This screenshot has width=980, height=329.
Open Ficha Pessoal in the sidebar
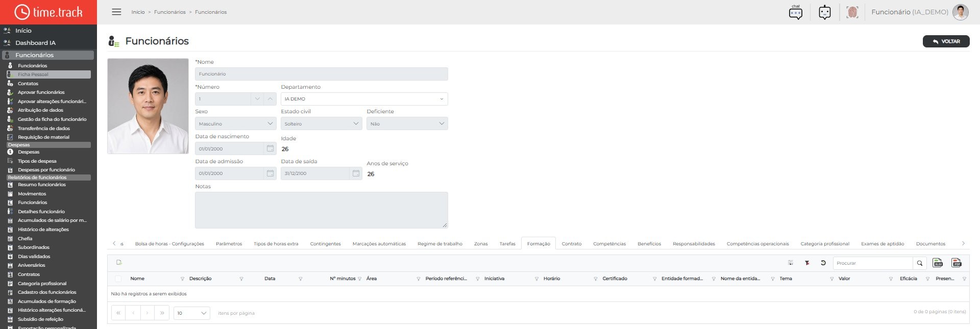[48, 74]
